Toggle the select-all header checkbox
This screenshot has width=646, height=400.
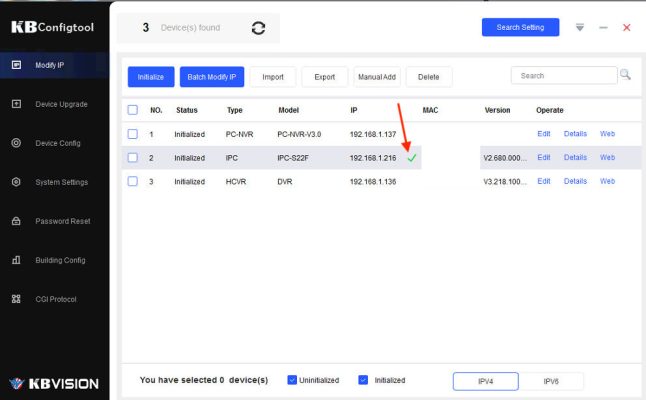click(x=133, y=110)
